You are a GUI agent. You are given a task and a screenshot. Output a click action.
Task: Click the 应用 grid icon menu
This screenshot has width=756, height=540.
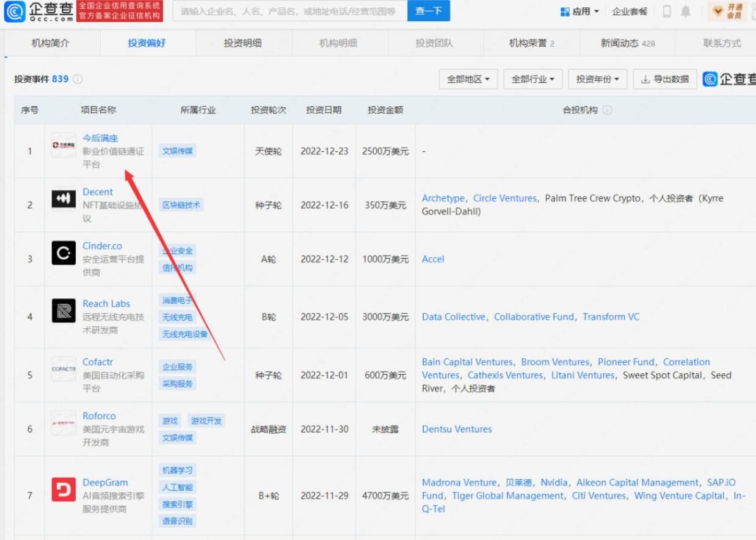[580, 11]
